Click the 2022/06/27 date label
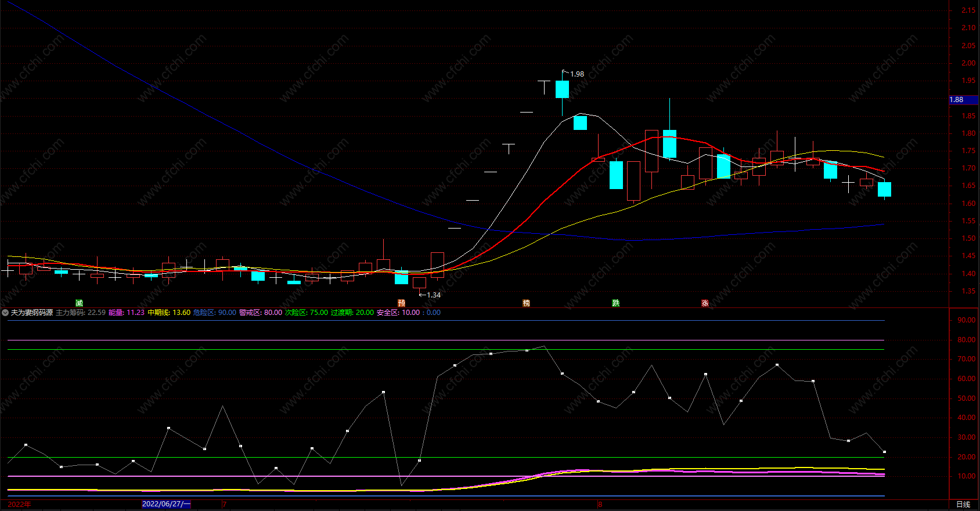This screenshot has width=980, height=511. 166,504
